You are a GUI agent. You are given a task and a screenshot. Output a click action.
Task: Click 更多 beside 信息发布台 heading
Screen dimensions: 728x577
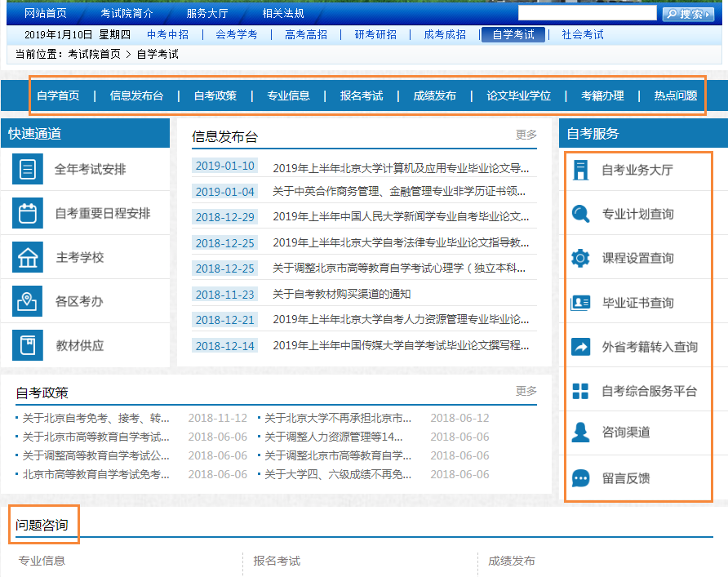click(x=526, y=135)
